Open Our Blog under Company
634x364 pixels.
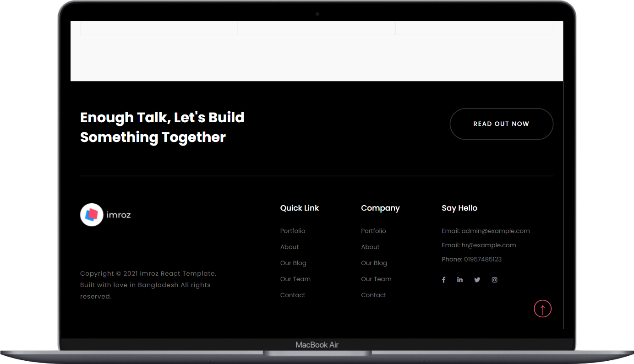tap(374, 263)
